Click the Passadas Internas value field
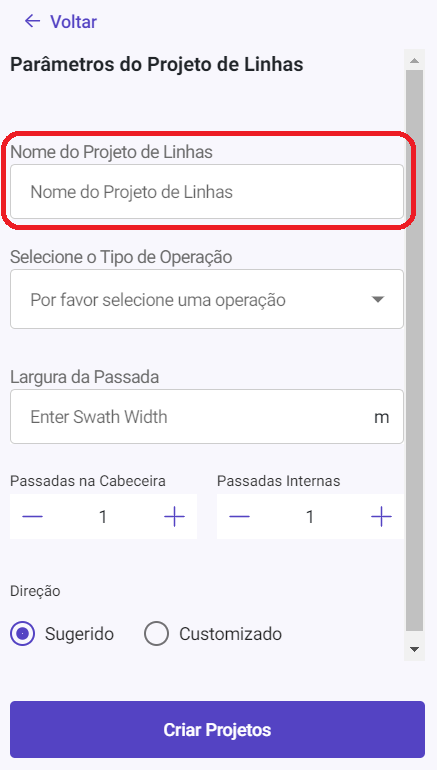This screenshot has height=779, width=437. [310, 517]
